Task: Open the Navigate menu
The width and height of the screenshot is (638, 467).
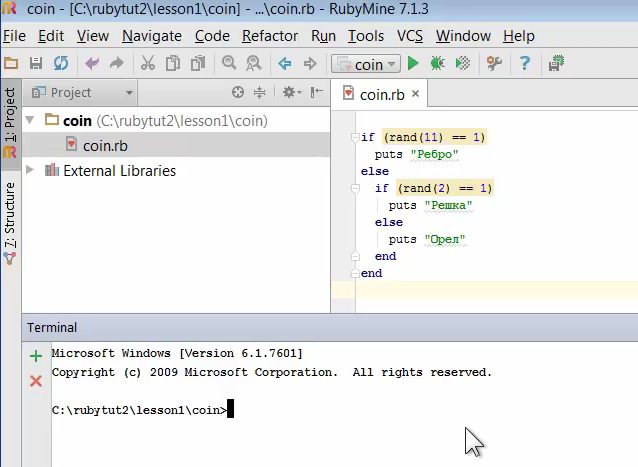Action: tap(152, 36)
